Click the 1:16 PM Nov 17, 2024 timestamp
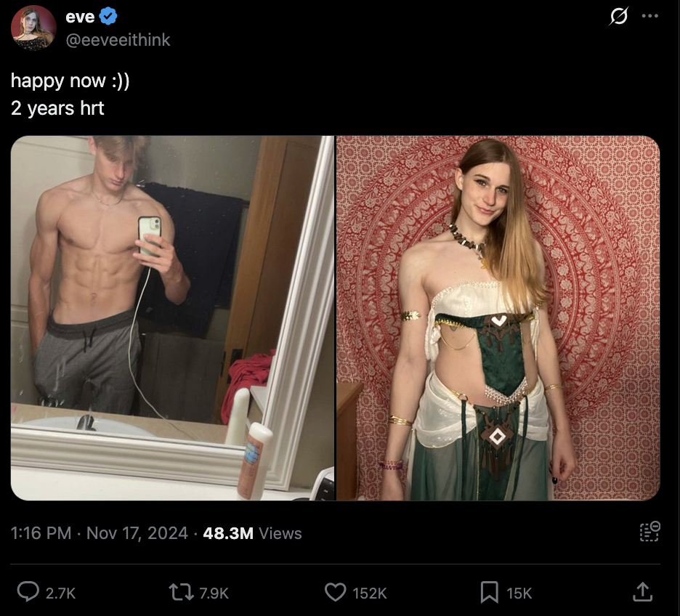This screenshot has width=680, height=616. click(x=100, y=533)
